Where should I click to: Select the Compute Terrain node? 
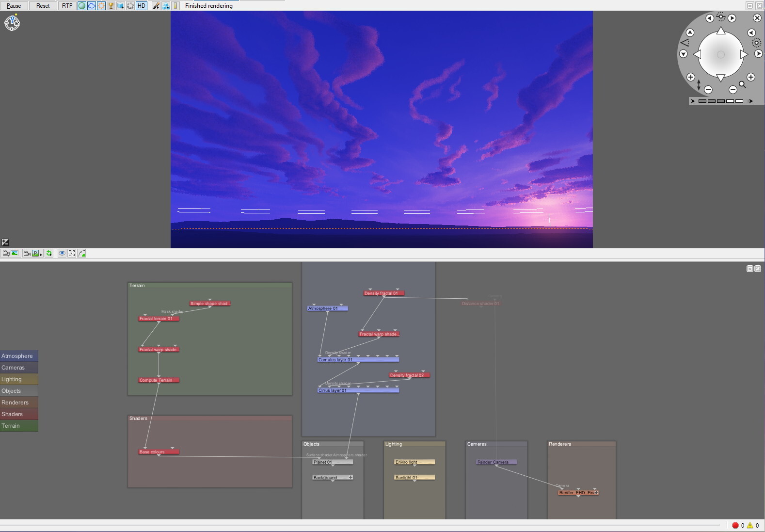159,380
